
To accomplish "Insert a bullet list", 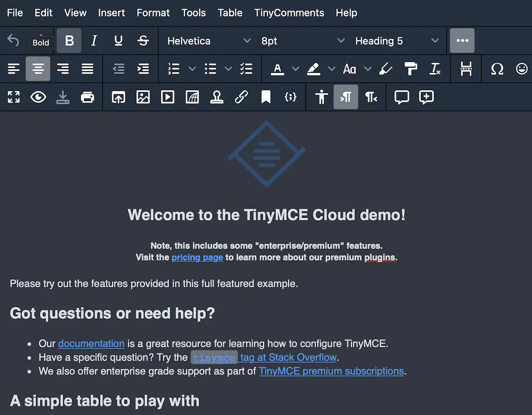I will [x=210, y=69].
